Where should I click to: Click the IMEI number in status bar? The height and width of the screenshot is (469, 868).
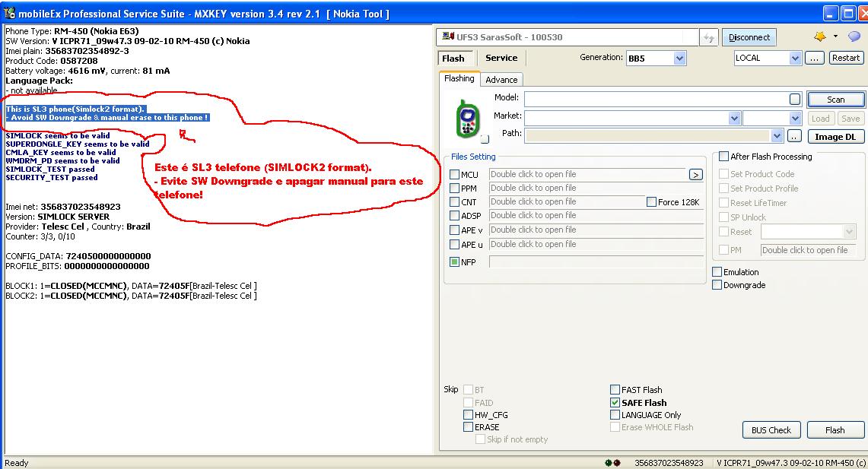[669, 463]
